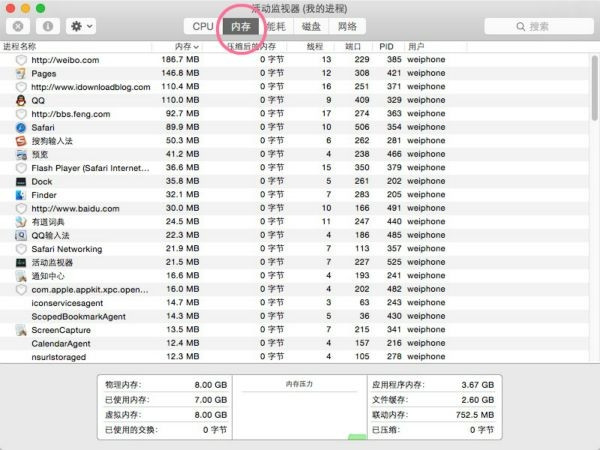The width and height of the screenshot is (600, 450).
Task: Click the http://www.baidu.com process name
Action: (75, 209)
